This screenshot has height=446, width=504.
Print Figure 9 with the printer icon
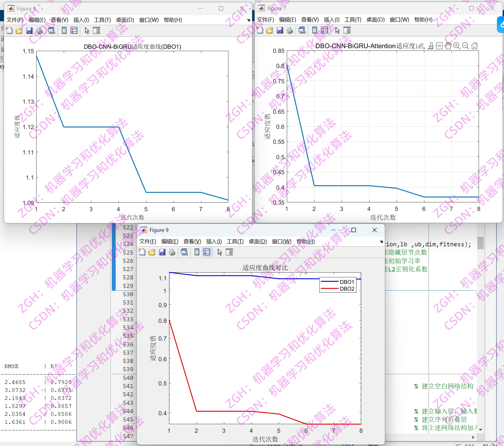point(172,252)
